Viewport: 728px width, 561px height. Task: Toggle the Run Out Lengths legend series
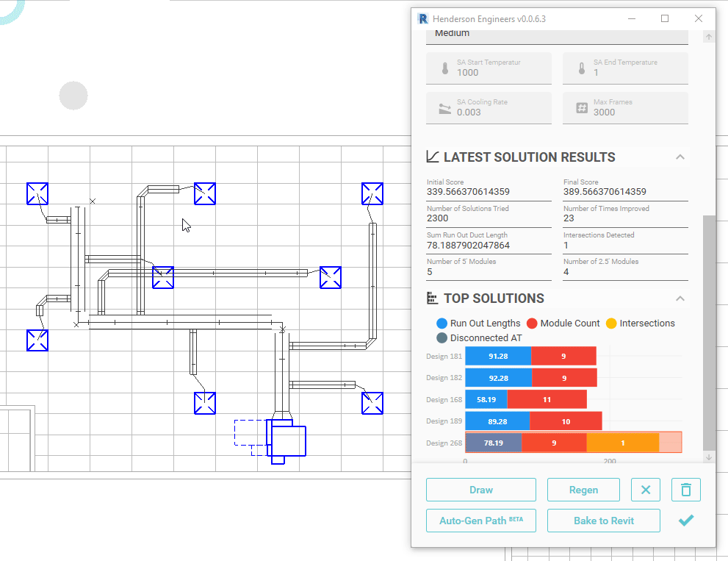point(479,323)
